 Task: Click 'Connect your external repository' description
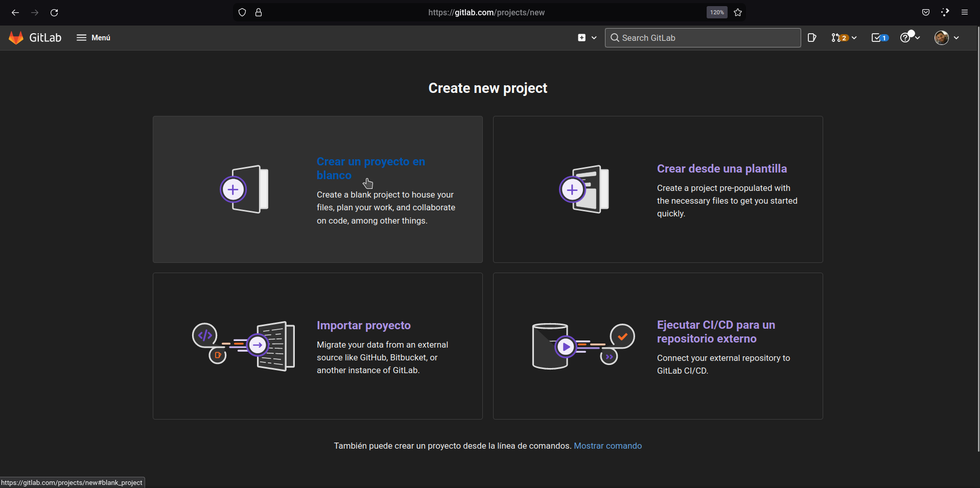tap(724, 364)
